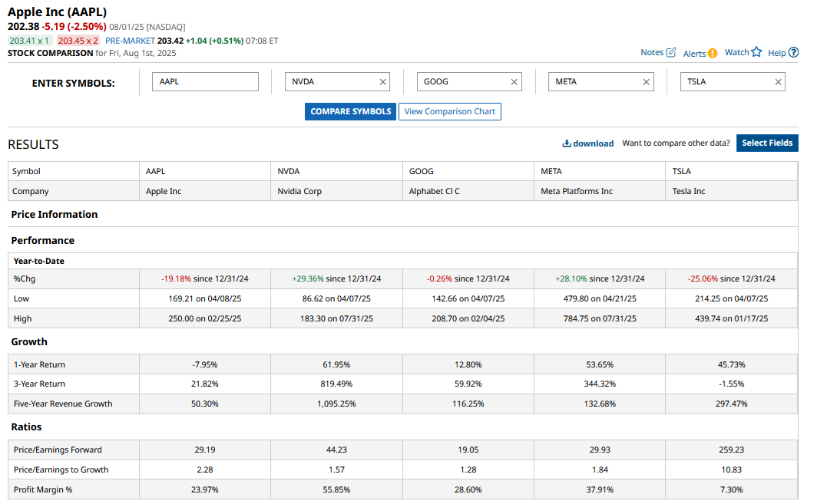Open View Comparison Chart
817x504 pixels.
click(x=450, y=111)
